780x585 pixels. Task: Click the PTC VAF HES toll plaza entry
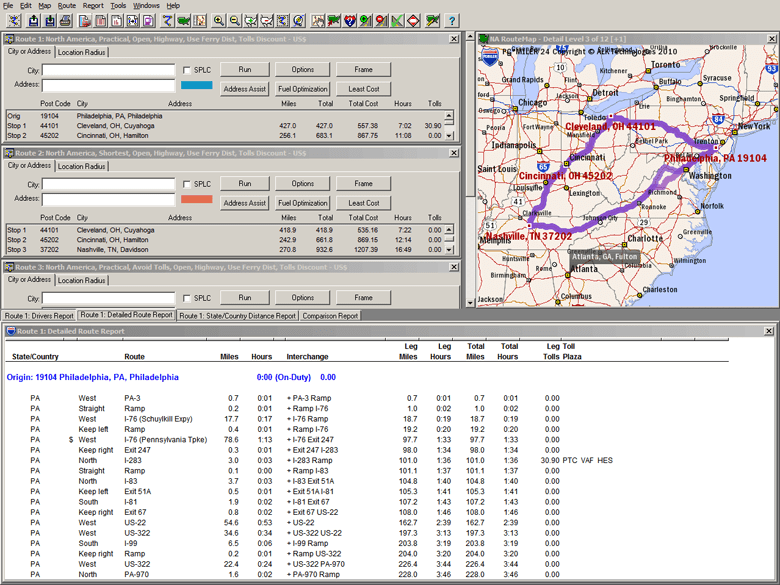[x=587, y=461]
